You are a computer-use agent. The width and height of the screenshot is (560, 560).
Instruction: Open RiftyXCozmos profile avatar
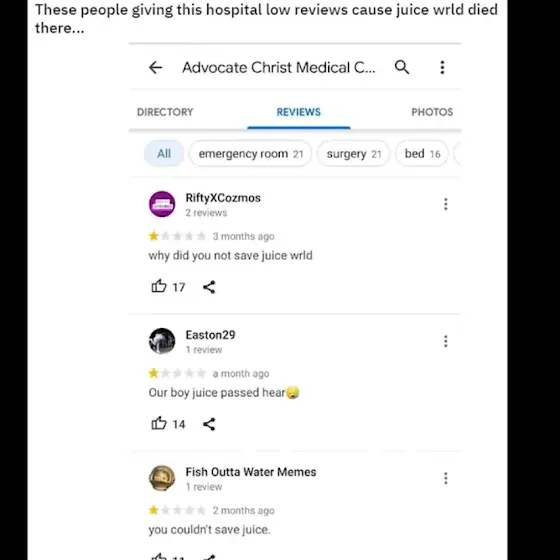[162, 204]
